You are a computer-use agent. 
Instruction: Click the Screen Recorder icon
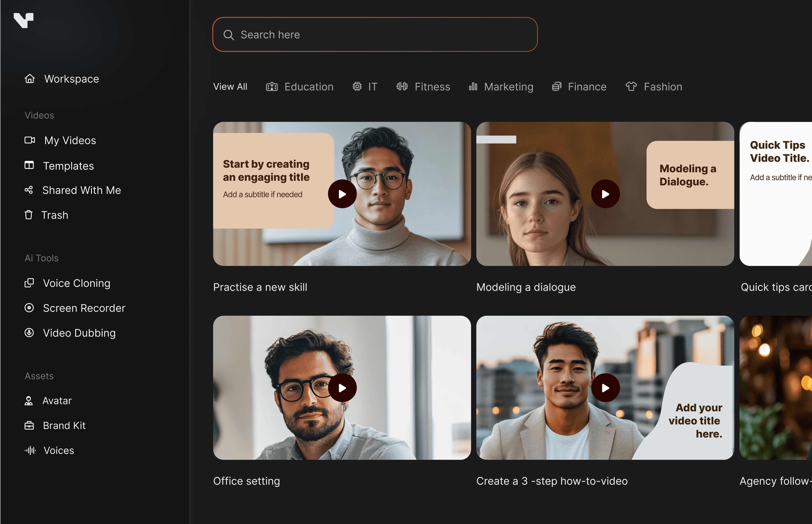(x=29, y=308)
